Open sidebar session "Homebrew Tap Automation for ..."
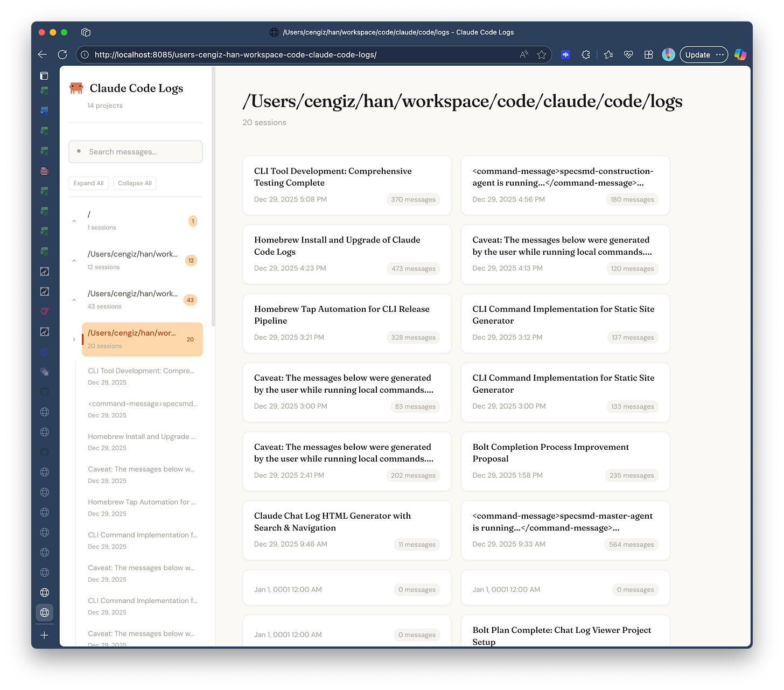The image size is (784, 690). [x=141, y=508]
